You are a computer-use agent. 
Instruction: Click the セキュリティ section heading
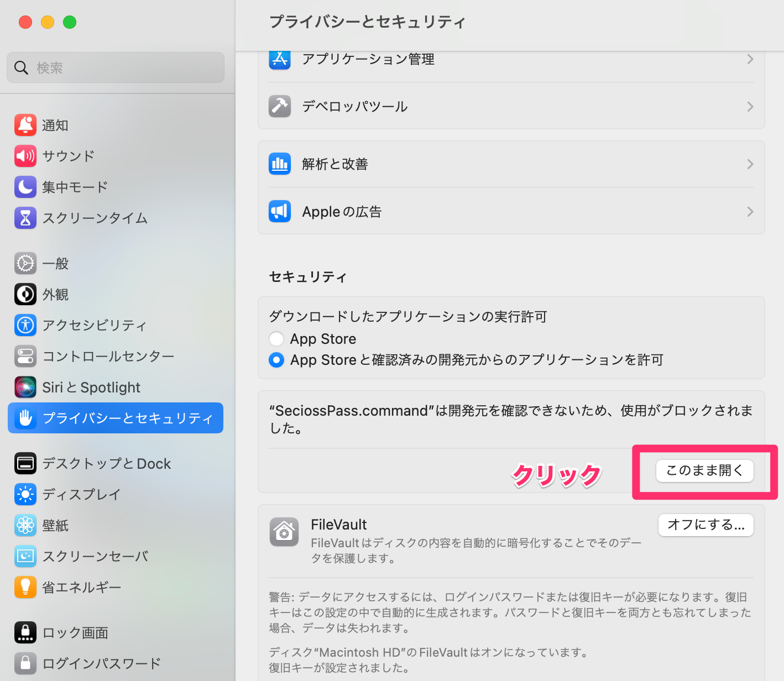click(308, 277)
